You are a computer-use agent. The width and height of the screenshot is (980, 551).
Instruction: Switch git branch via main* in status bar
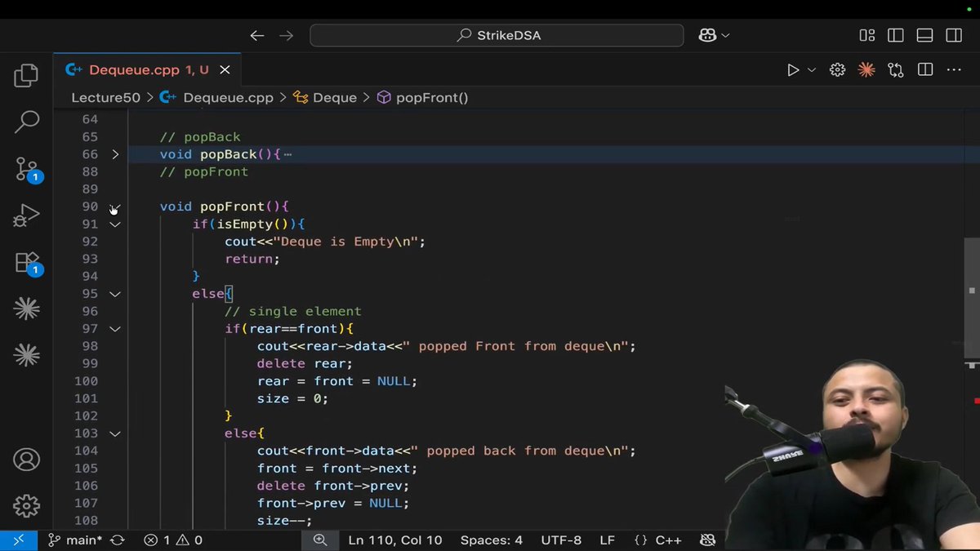point(74,540)
